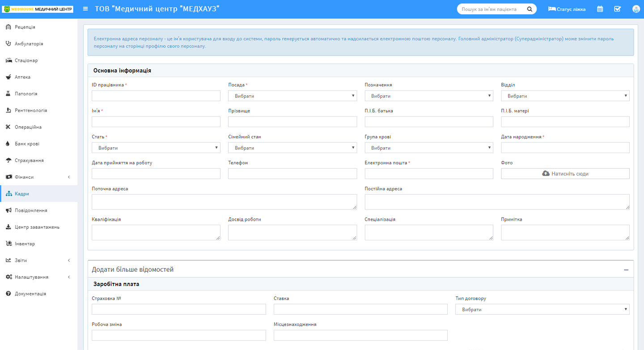
Task: Click the Прізвище input field
Action: tap(292, 122)
